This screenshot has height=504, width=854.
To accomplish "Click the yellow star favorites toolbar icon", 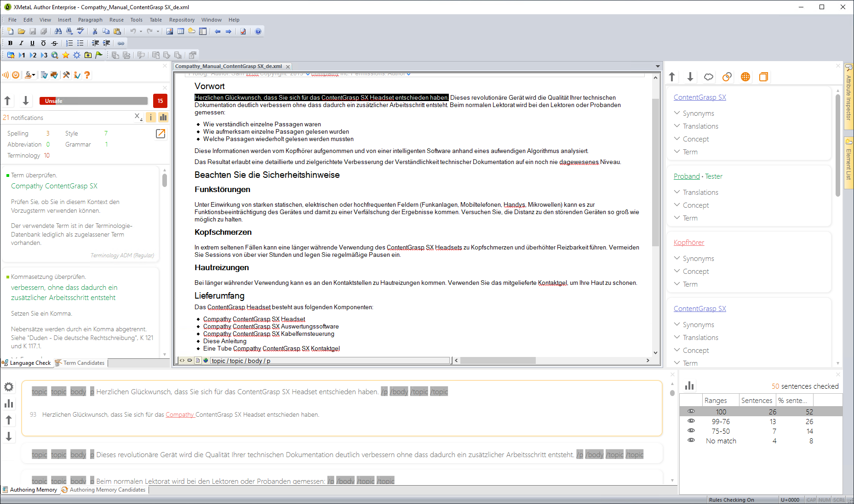I will [x=66, y=55].
